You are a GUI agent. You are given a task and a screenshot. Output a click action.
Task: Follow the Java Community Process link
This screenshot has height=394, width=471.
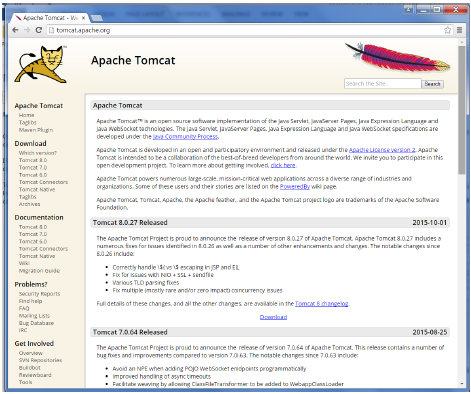[185, 137]
